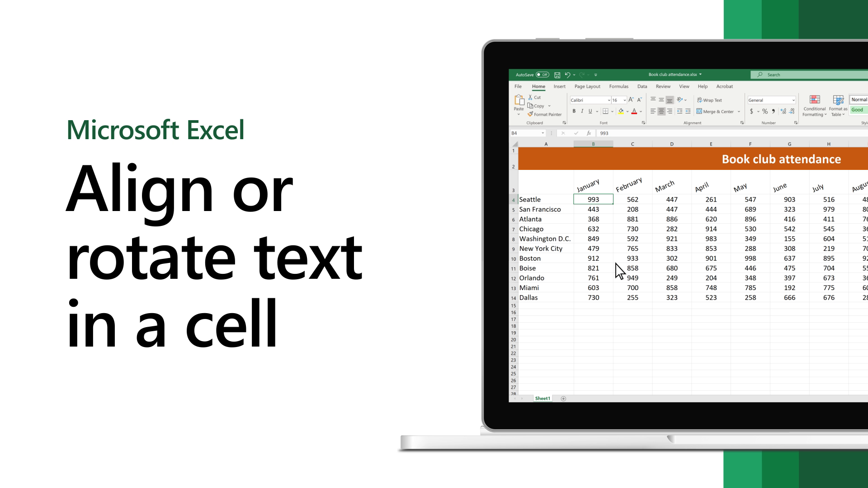Click cell B4 showing value 993
The width and height of the screenshot is (868, 488).
pos(593,199)
